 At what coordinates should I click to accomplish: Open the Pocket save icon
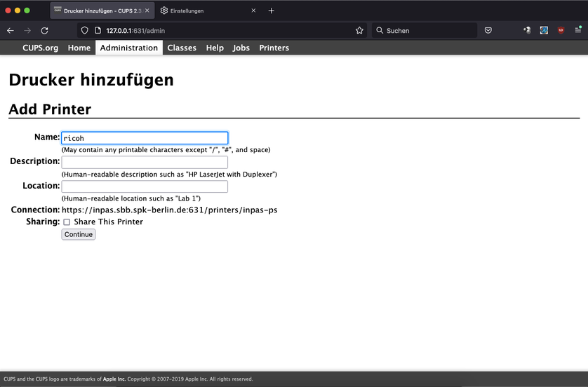tap(488, 31)
